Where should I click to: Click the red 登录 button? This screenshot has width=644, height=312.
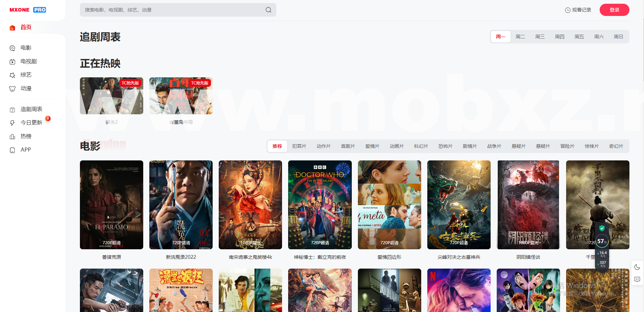pyautogui.click(x=615, y=10)
